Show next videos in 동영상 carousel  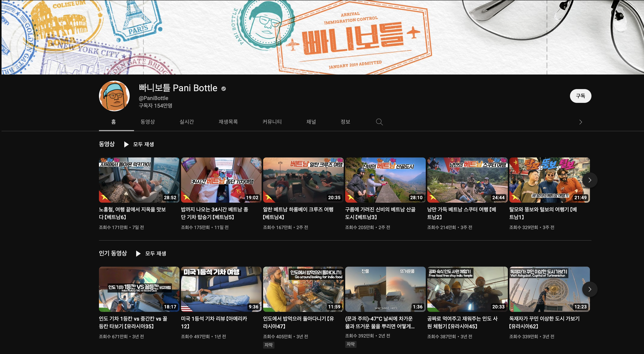(590, 180)
